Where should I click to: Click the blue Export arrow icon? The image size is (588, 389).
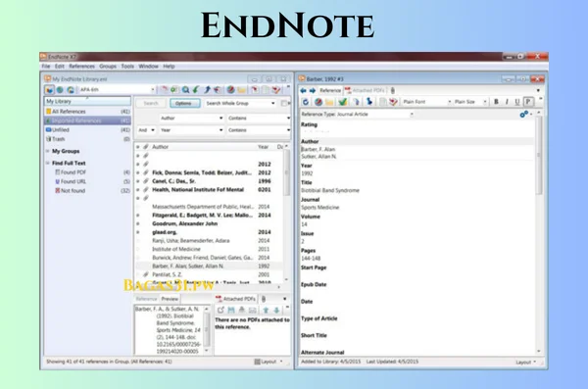207,89
